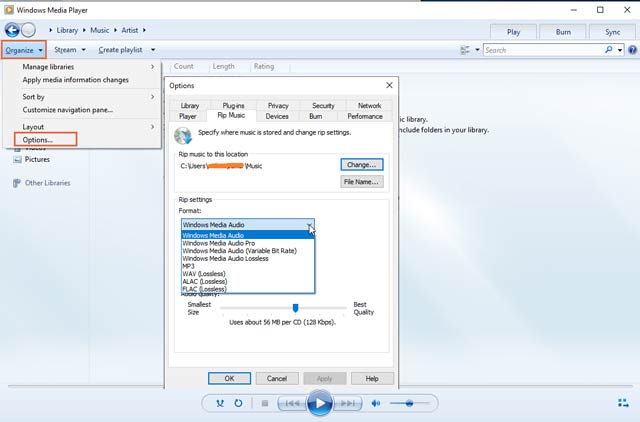Choose MP3 from the format list

click(x=248, y=266)
